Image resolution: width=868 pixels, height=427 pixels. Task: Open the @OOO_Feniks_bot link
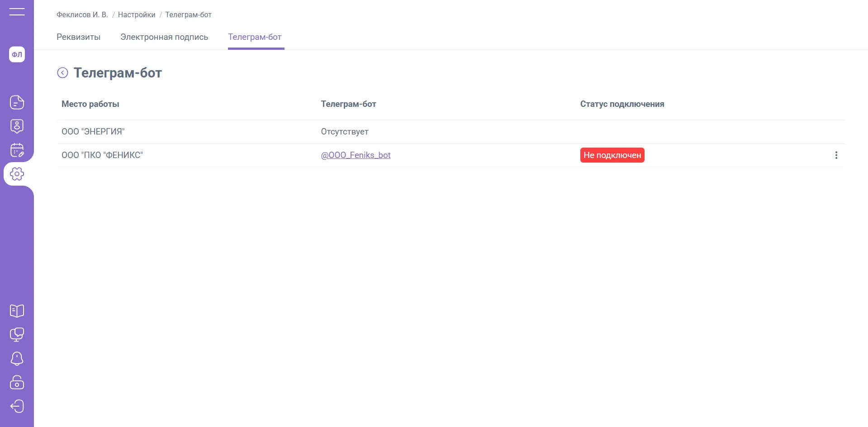click(x=356, y=155)
